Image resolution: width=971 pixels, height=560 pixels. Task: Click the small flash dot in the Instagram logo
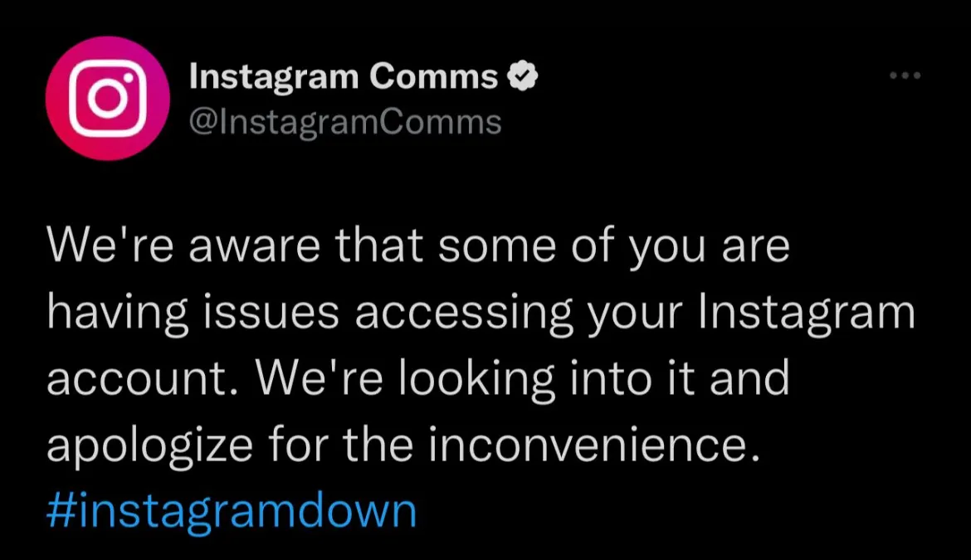coord(129,77)
